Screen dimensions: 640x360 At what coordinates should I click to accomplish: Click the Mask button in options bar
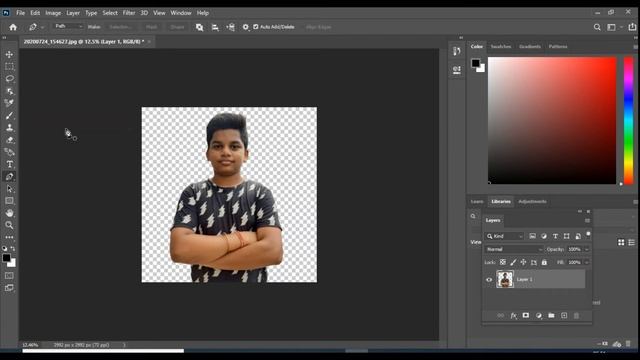pos(151,27)
